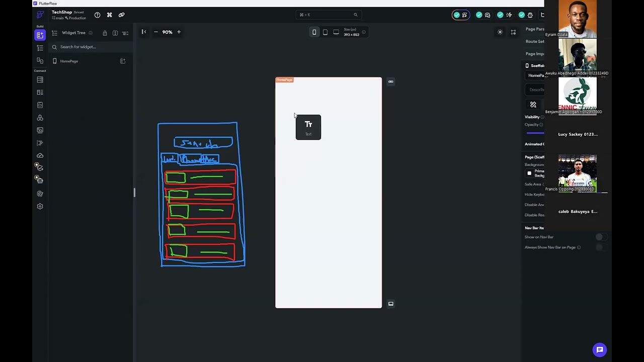Open the Storyboard sidebar icon
Screen dimensions: 644x362
(x=40, y=60)
